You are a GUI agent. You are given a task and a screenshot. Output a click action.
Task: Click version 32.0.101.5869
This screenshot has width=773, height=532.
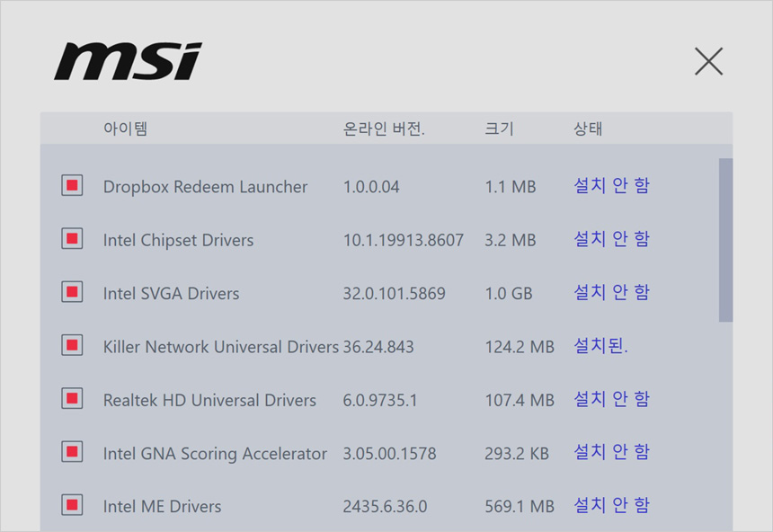394,293
